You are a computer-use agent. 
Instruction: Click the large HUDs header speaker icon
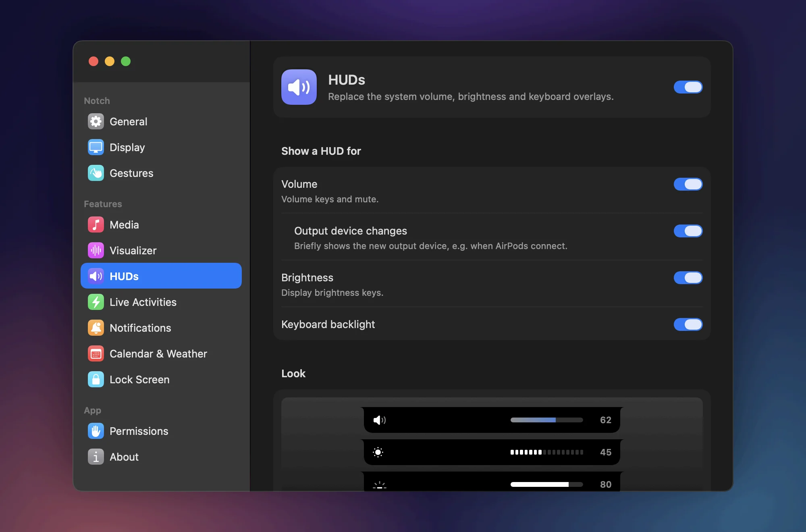299,87
